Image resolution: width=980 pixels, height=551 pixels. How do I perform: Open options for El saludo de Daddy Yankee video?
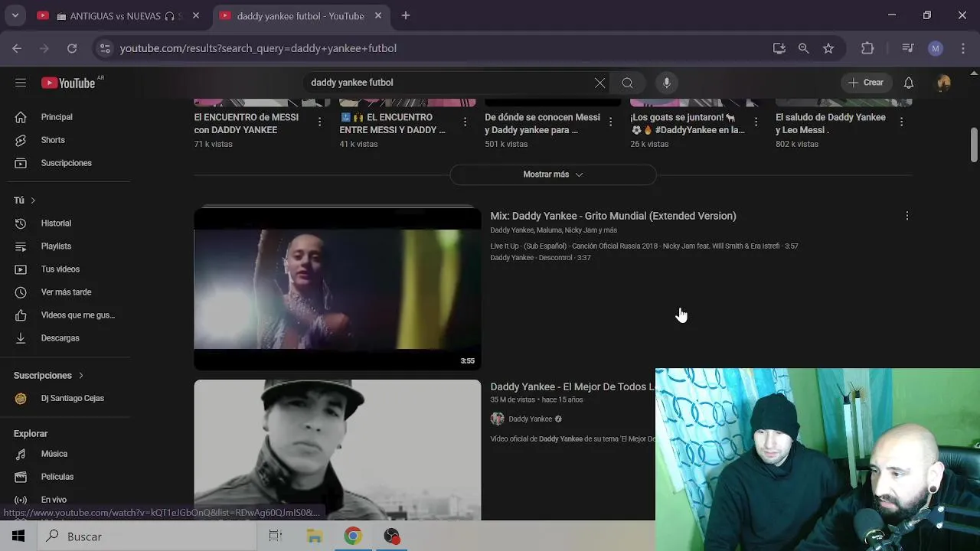point(901,122)
